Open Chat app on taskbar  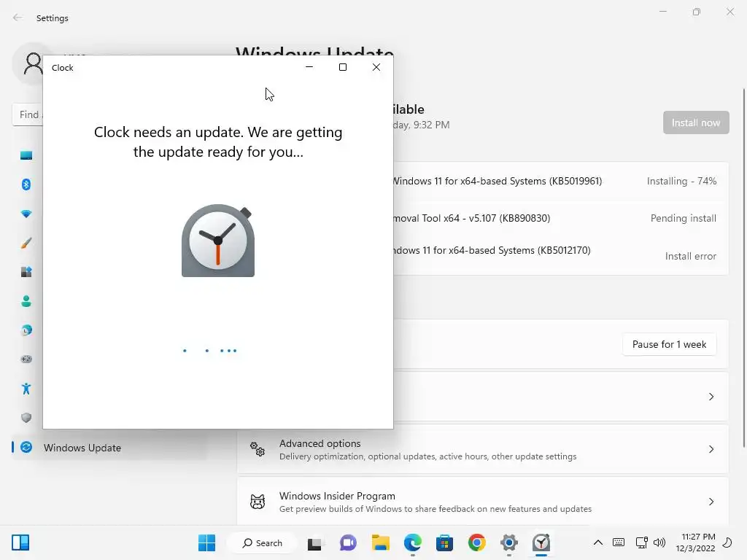[348, 542]
